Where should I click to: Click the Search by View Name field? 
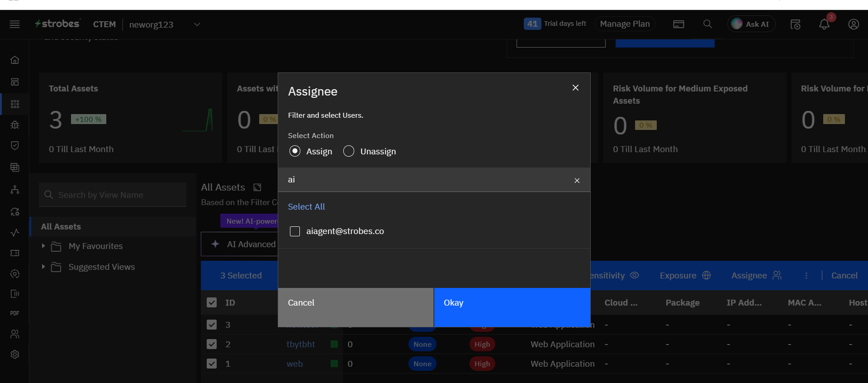(113, 195)
